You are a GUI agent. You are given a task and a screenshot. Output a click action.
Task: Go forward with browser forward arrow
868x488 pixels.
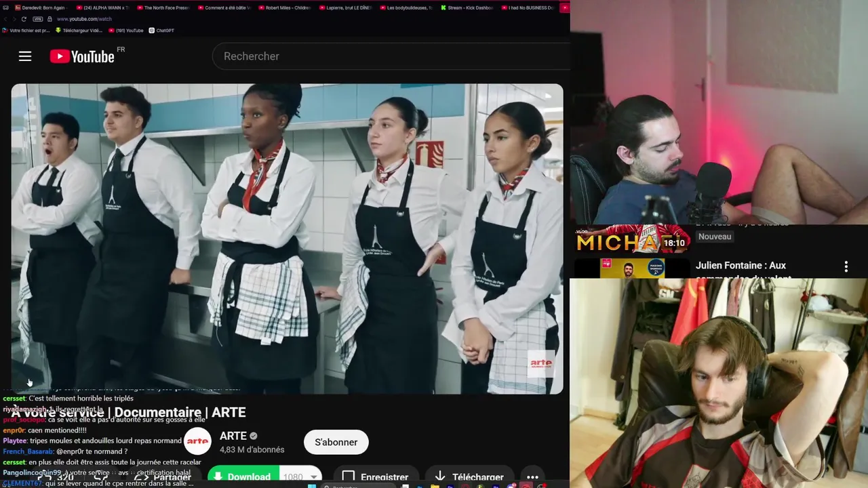click(14, 19)
